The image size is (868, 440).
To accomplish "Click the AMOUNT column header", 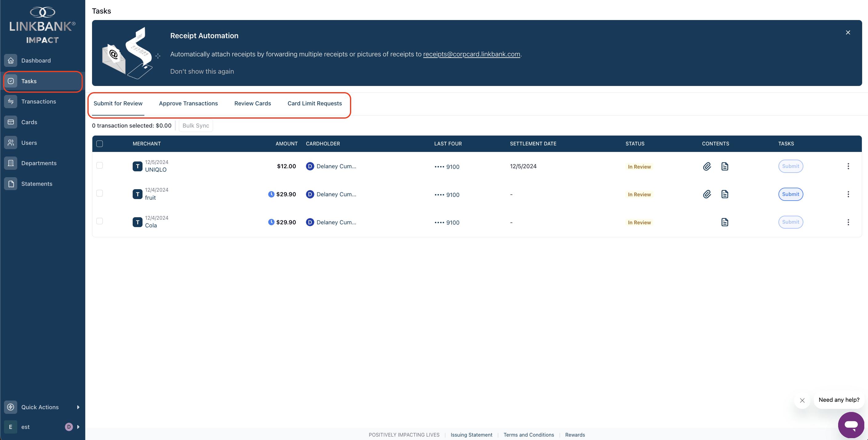I will pyautogui.click(x=287, y=144).
